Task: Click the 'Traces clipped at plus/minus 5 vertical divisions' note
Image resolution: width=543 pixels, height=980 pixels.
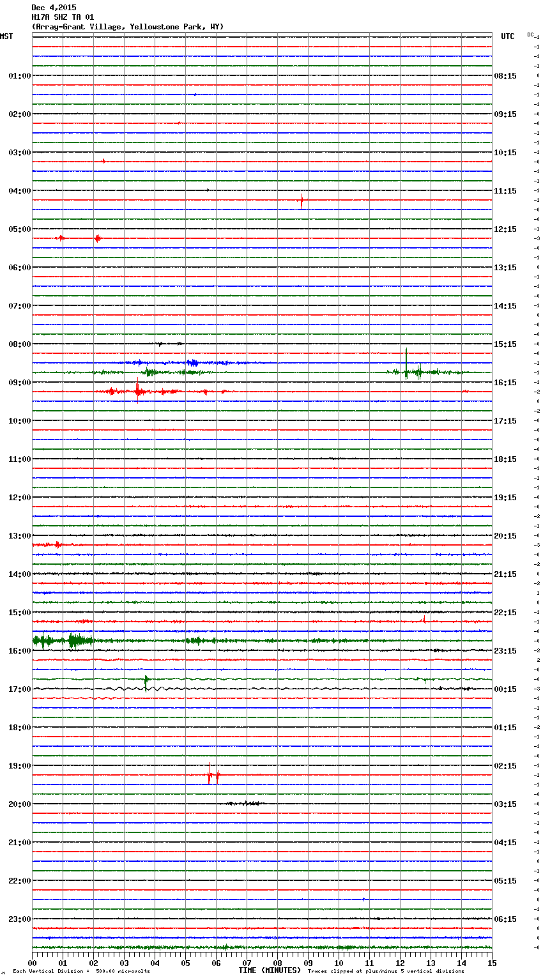Action: (x=386, y=972)
